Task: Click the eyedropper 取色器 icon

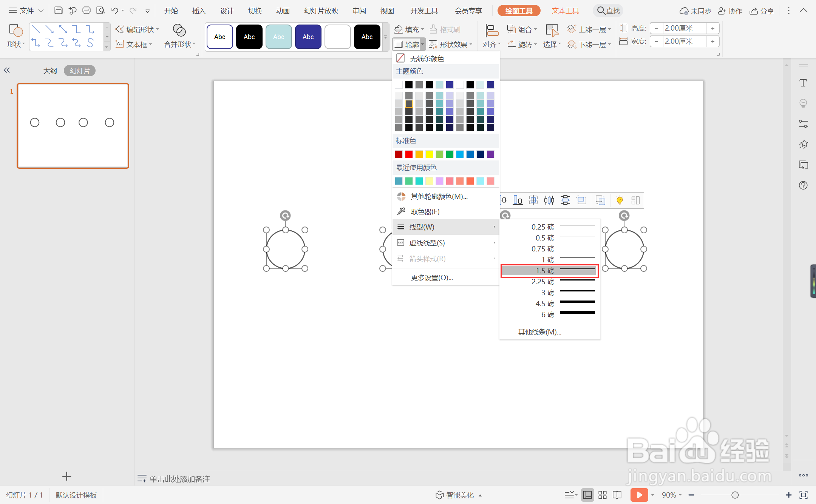Action: (x=401, y=211)
